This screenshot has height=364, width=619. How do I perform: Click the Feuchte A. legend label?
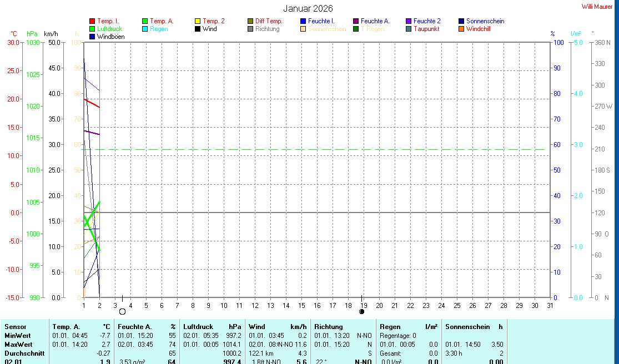pos(375,21)
